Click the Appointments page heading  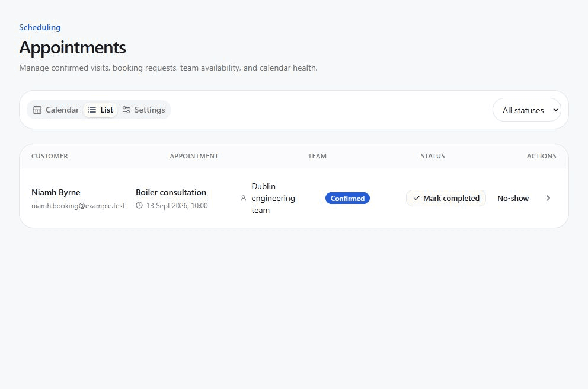click(x=72, y=47)
